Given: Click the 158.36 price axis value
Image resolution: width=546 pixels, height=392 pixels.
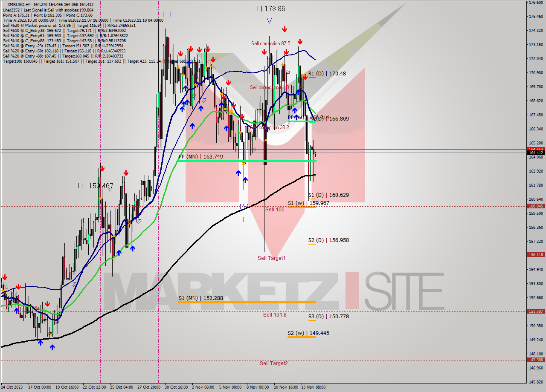Looking at the screenshot, I should click(536, 228).
